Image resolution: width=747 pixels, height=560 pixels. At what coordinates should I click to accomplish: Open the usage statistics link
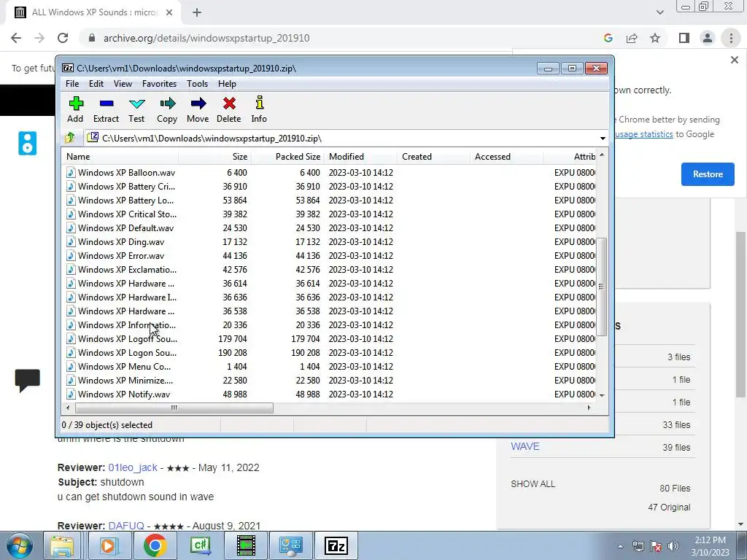643,134
